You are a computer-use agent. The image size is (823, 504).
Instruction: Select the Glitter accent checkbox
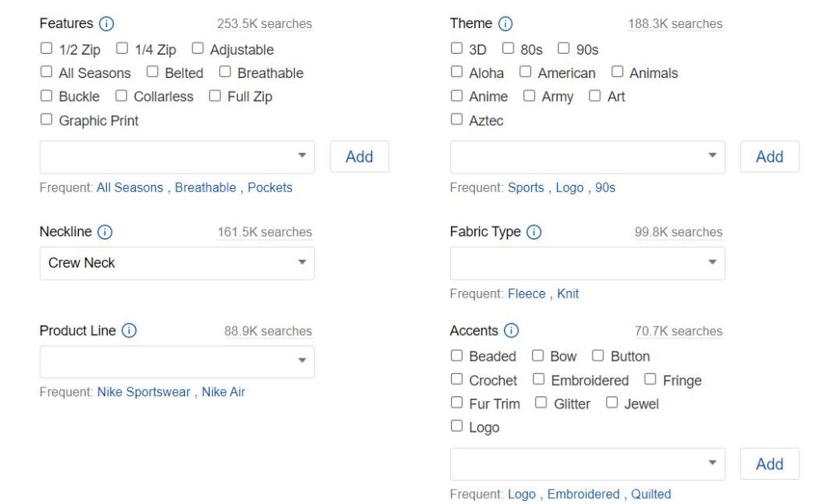click(541, 403)
